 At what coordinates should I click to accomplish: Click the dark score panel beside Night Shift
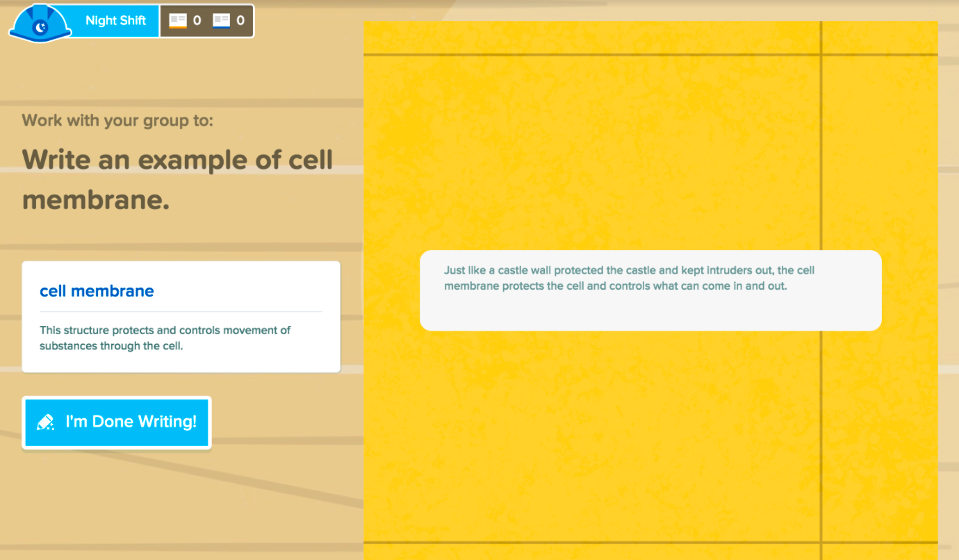pos(206,21)
